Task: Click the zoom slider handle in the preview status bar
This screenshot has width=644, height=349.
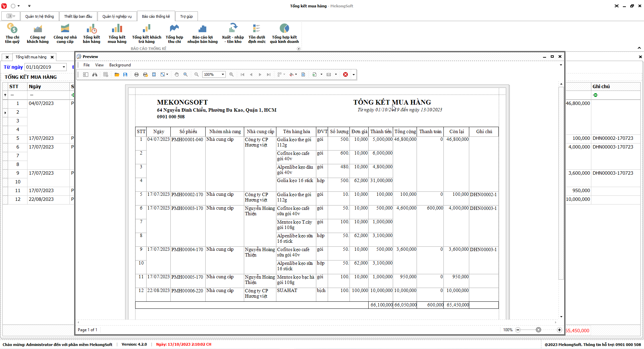Action: (538, 330)
